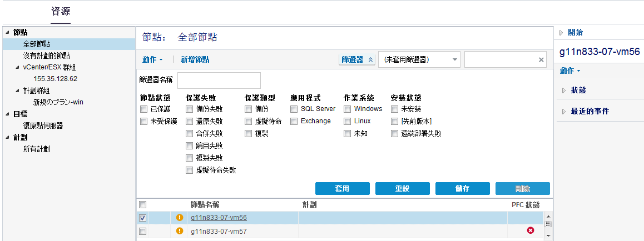Click the scrollbar up arrow in the node list

click(547, 217)
